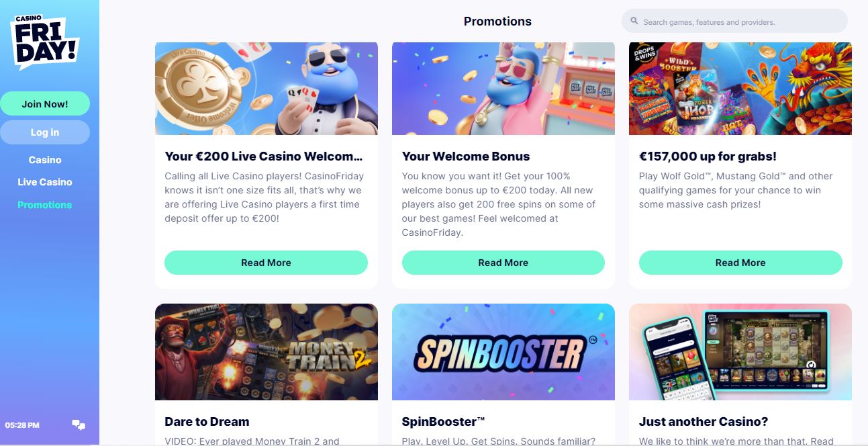
Task: Open the Welcome Bonus banner image
Action: (x=503, y=89)
